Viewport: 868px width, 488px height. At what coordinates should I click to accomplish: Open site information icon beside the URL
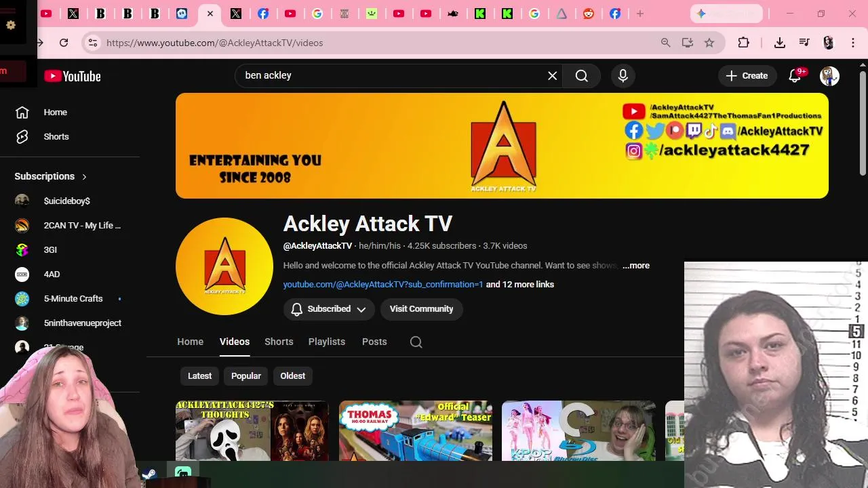pyautogui.click(x=93, y=43)
